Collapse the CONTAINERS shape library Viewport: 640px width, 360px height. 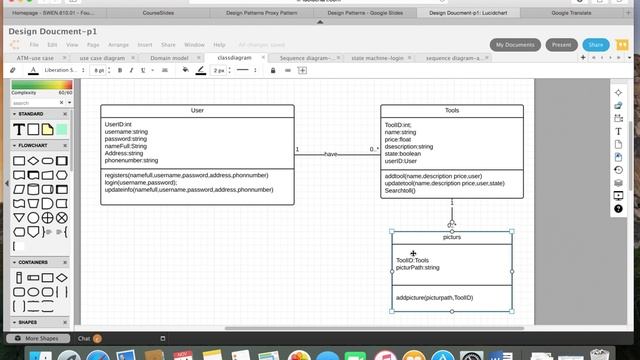coord(15,262)
